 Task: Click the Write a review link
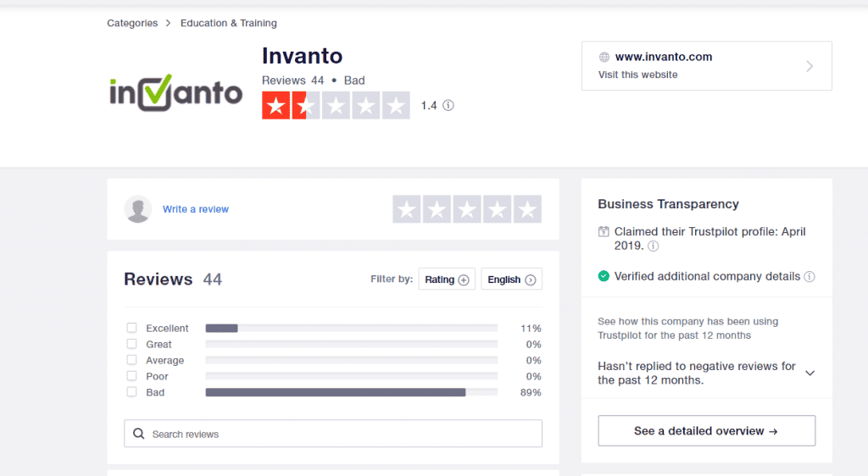point(196,209)
